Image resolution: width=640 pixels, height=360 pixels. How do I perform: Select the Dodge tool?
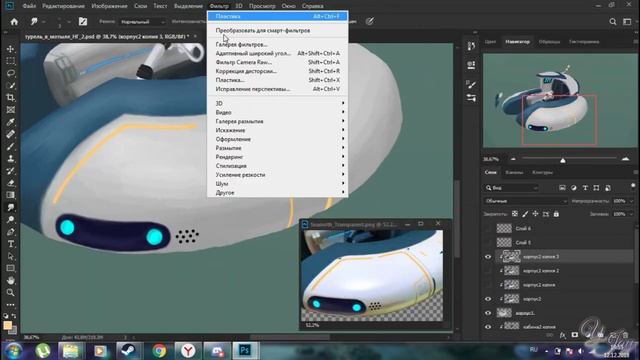tap(11, 220)
